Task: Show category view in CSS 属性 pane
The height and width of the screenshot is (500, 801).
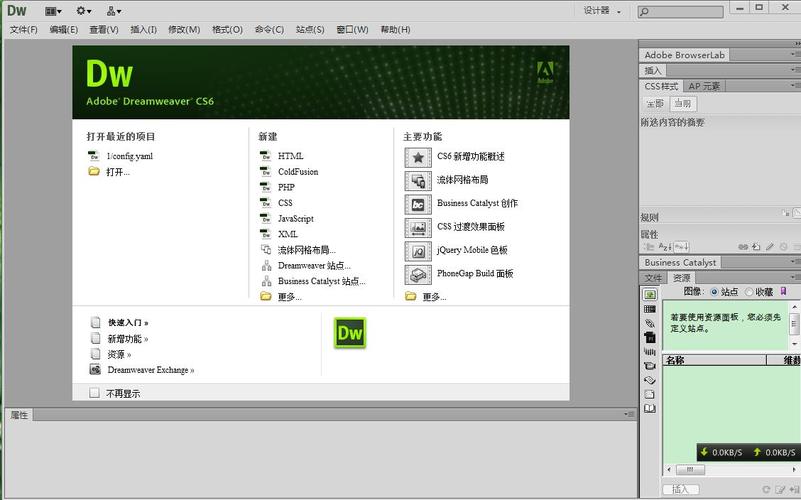Action: [x=648, y=247]
